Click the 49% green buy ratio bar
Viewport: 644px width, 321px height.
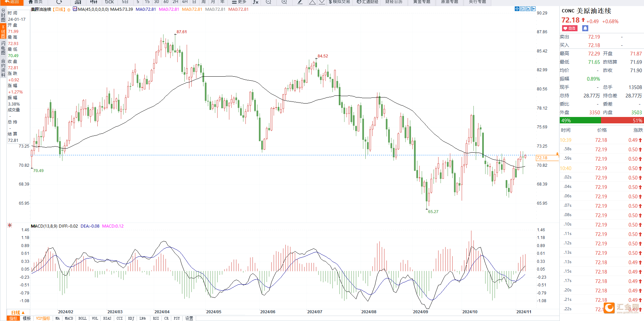pyautogui.click(x=580, y=120)
